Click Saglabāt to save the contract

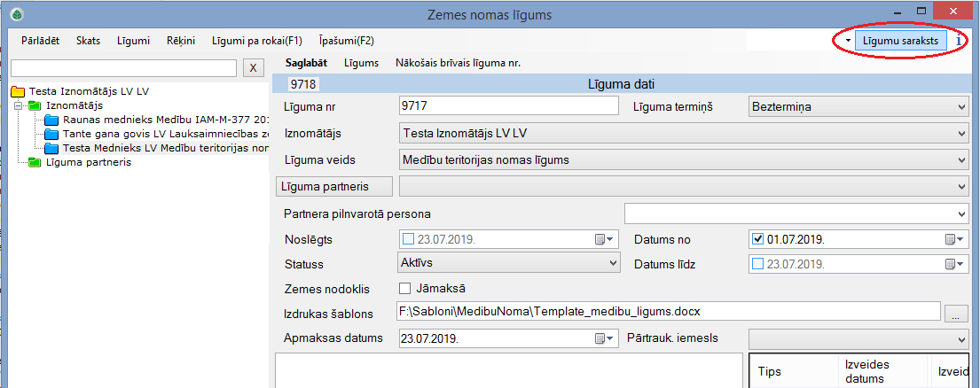(306, 63)
